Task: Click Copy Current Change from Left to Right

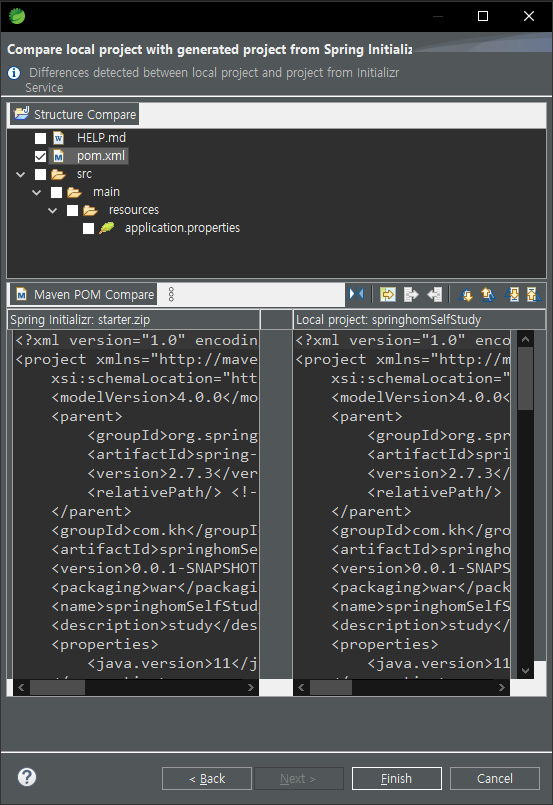Action: pyautogui.click(x=411, y=294)
